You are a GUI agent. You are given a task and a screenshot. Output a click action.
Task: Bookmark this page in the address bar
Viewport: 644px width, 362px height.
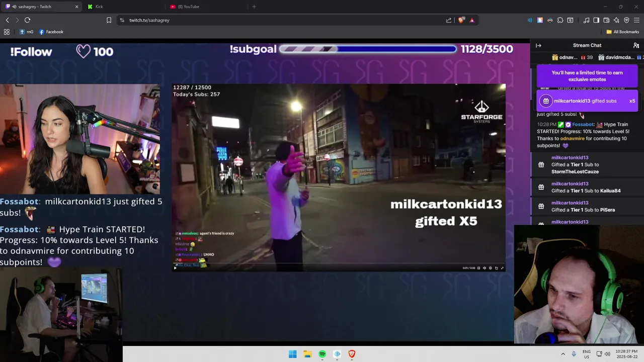tap(109, 20)
